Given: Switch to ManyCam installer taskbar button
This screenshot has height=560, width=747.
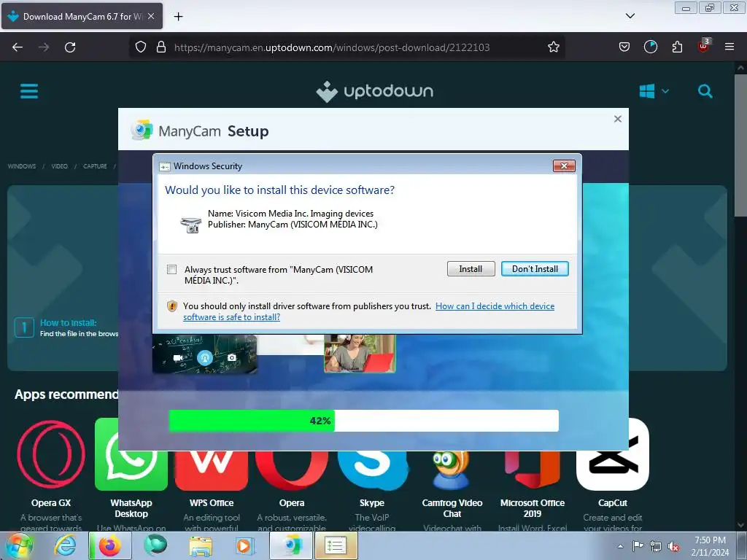Looking at the screenshot, I should (x=290, y=545).
